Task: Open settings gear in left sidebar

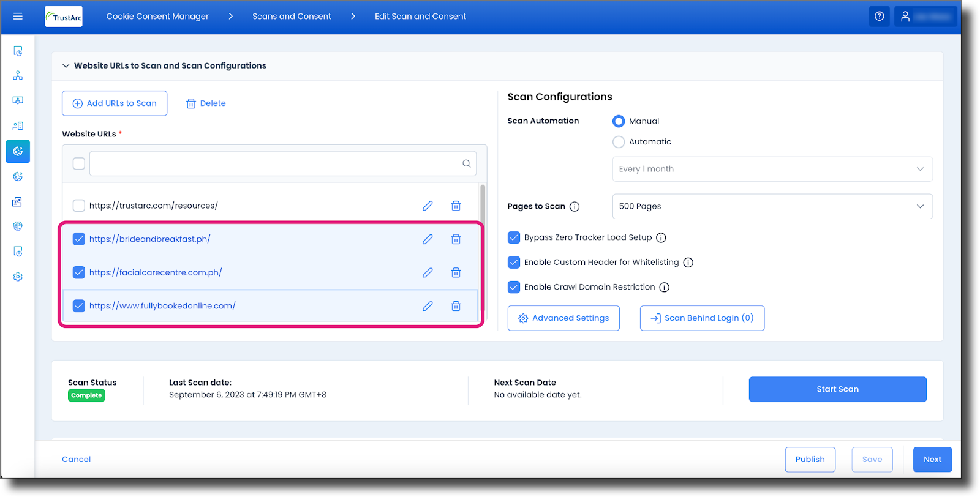Action: pyautogui.click(x=18, y=277)
